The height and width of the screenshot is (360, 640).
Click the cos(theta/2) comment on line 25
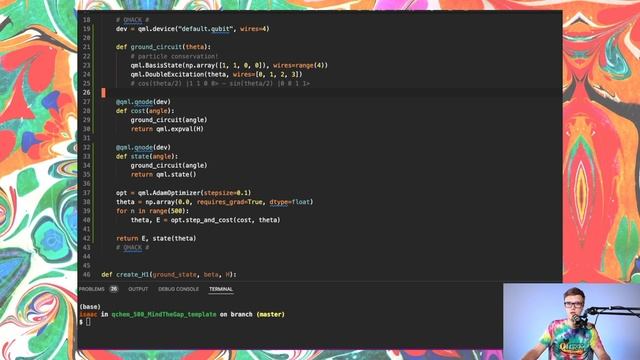click(x=220, y=84)
